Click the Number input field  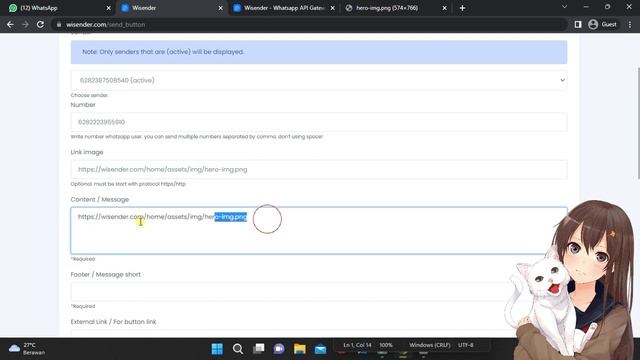tap(319, 122)
